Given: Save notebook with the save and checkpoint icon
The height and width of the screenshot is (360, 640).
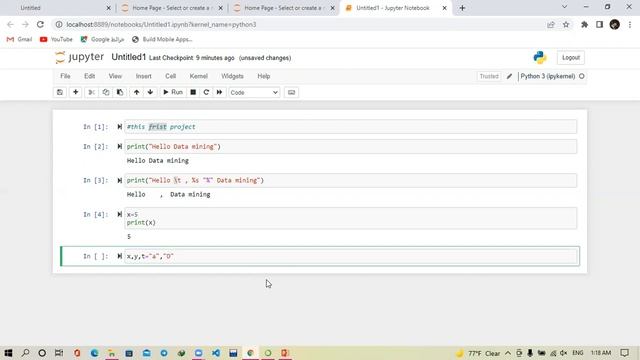Looking at the screenshot, I should click(x=60, y=92).
